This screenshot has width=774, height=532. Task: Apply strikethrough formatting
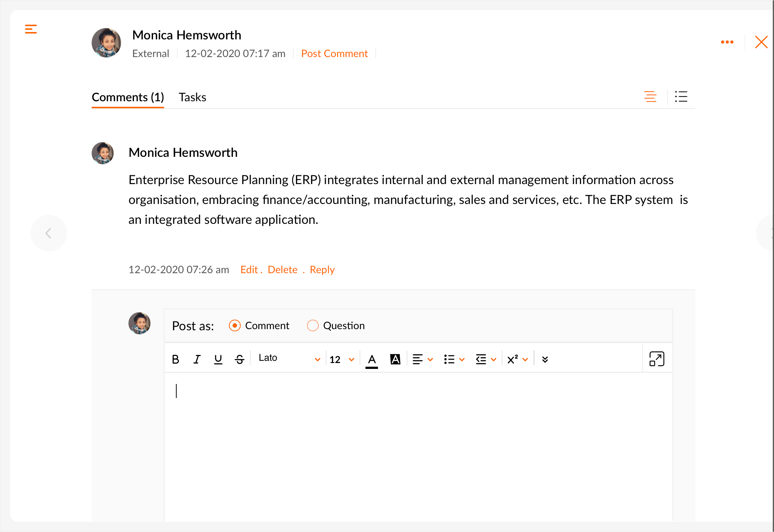coord(239,359)
